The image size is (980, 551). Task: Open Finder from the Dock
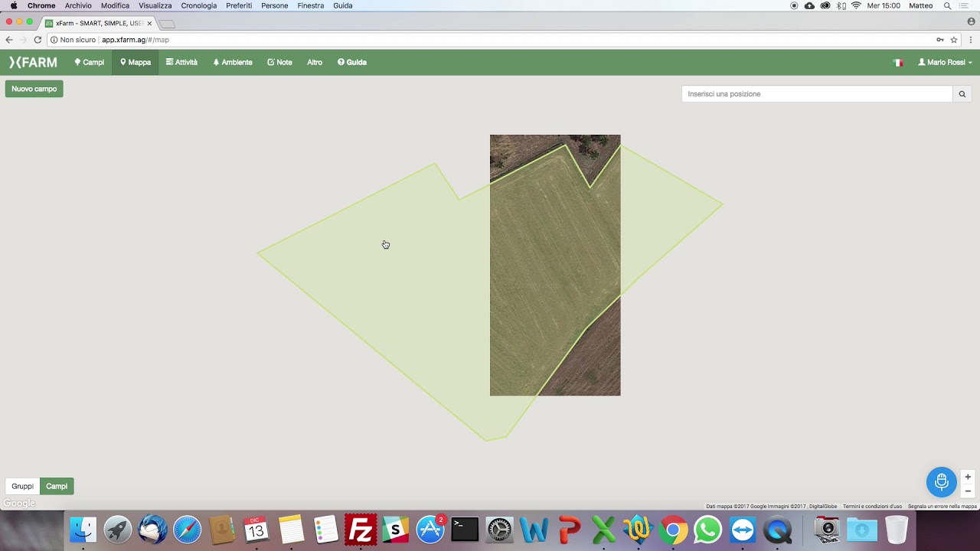point(83,530)
